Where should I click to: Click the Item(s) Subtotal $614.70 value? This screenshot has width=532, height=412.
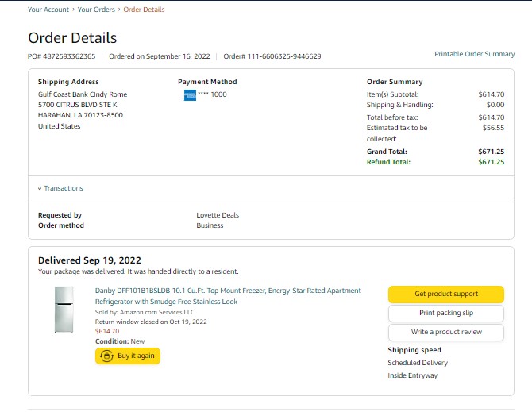point(492,94)
